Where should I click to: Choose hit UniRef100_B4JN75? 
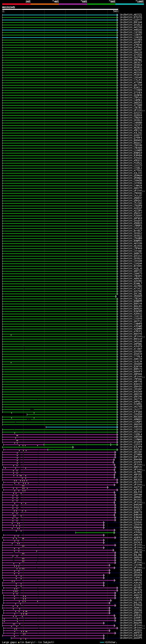131,593
